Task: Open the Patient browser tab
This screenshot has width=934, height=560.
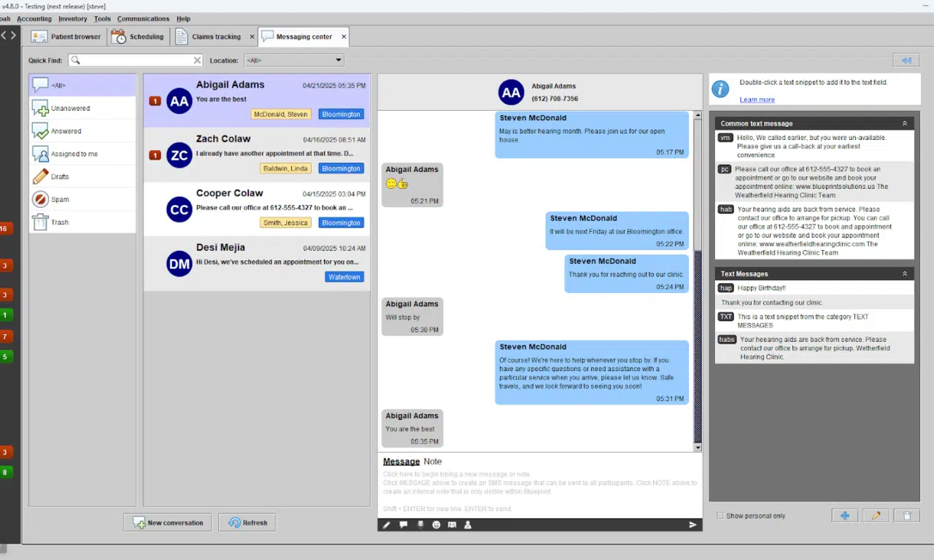Action: pyautogui.click(x=66, y=36)
